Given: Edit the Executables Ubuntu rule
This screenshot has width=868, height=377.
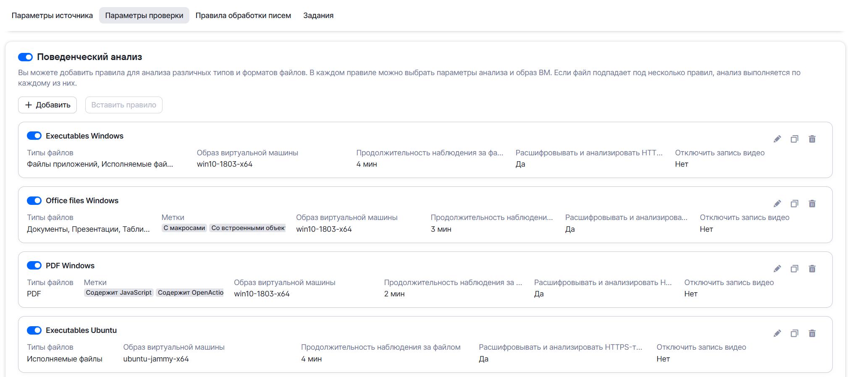Looking at the screenshot, I should pos(777,333).
